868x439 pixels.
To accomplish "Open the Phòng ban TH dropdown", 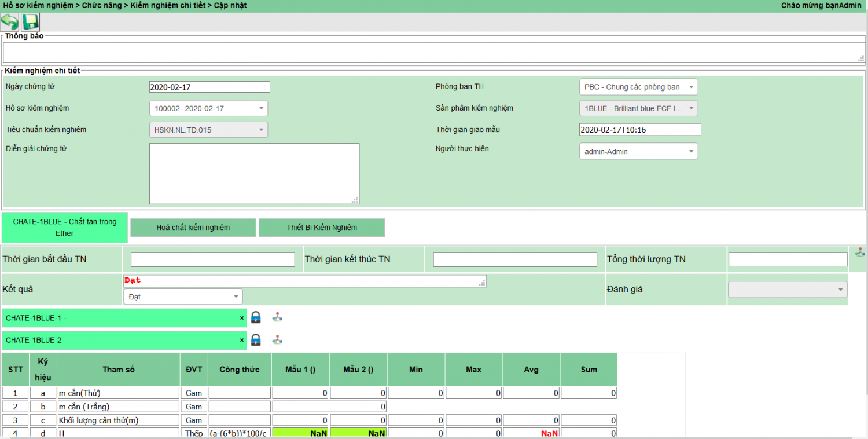I will (x=638, y=87).
